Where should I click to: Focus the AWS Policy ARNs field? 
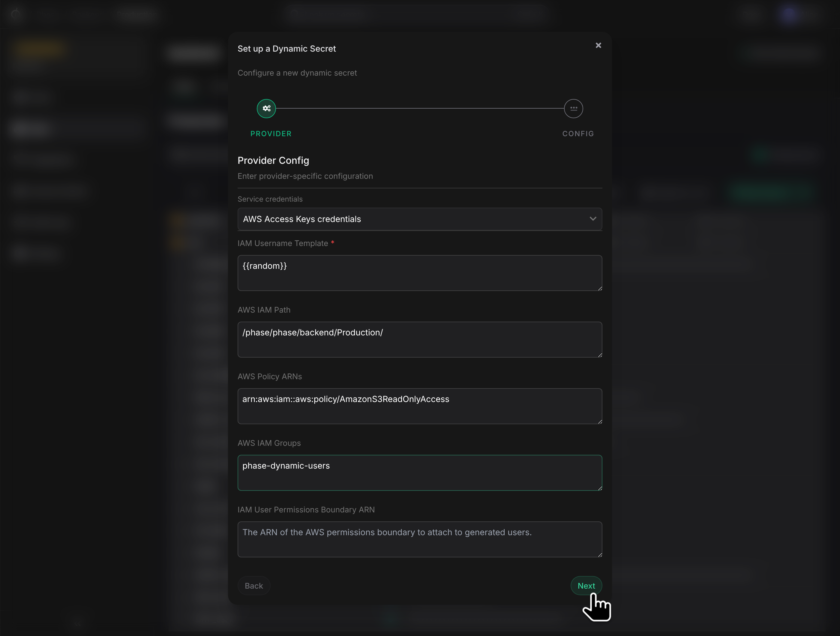point(420,406)
